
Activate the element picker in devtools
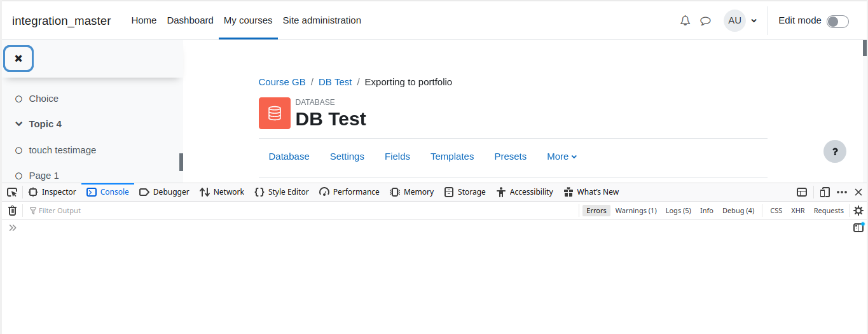[x=12, y=192]
